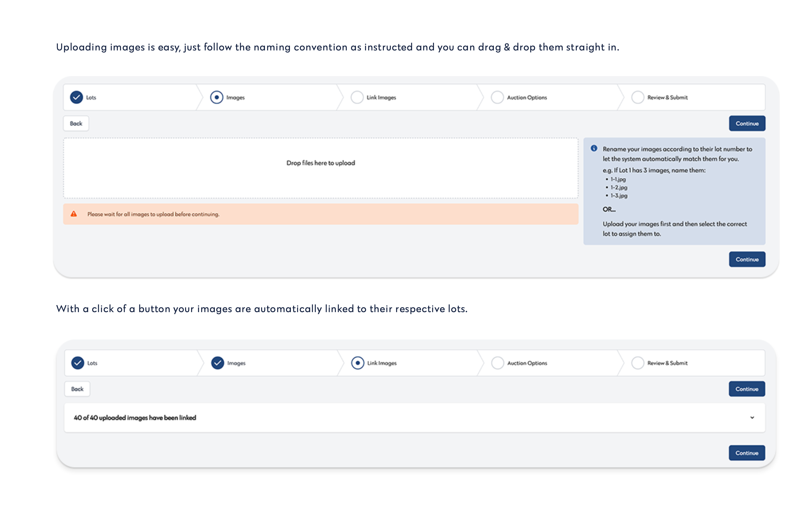Open the Lots step label in the lower stepper
This screenshot has height=513, width=812.
[x=92, y=363]
